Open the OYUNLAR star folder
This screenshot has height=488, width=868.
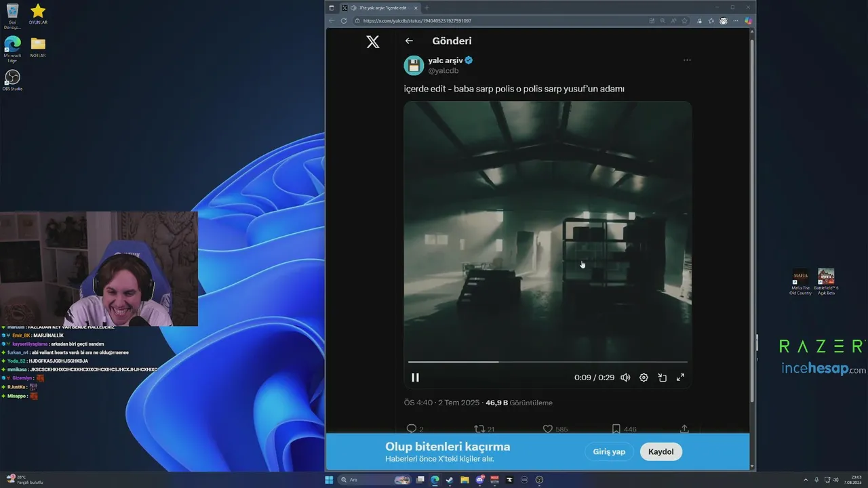38,14
